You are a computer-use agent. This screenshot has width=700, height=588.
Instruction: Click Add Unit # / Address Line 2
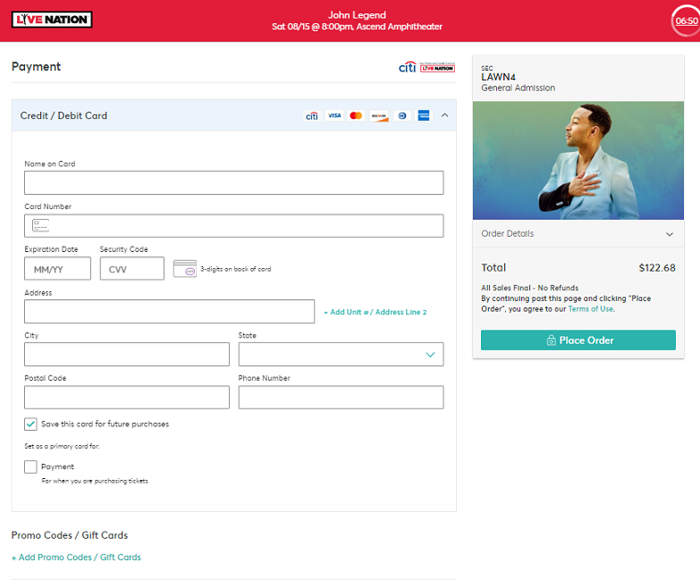375,312
